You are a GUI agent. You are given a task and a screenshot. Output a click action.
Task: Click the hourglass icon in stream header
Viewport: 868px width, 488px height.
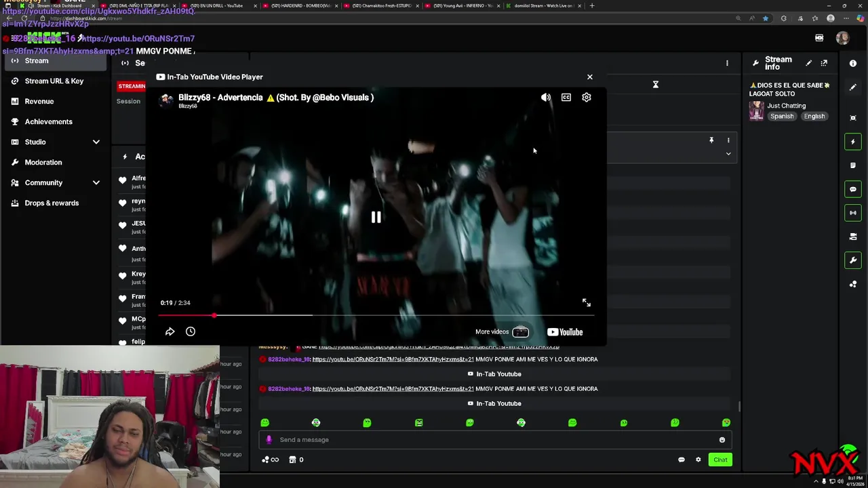(x=656, y=85)
